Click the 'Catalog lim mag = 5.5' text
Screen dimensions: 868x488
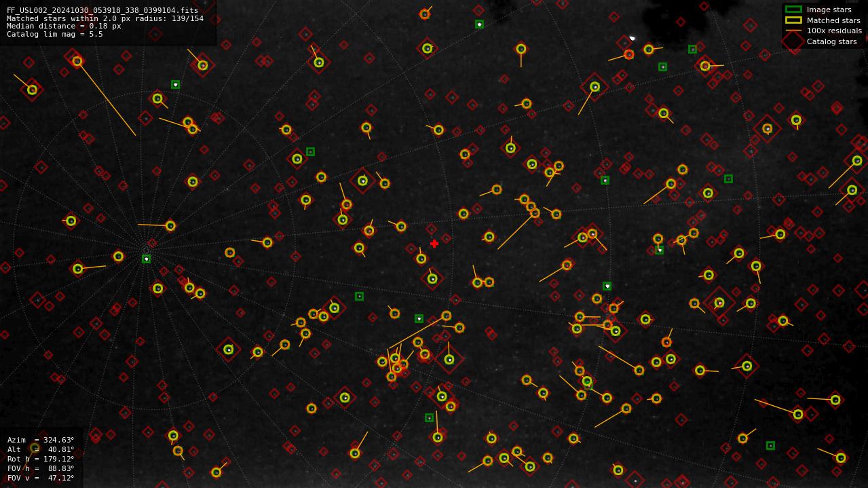click(55, 34)
